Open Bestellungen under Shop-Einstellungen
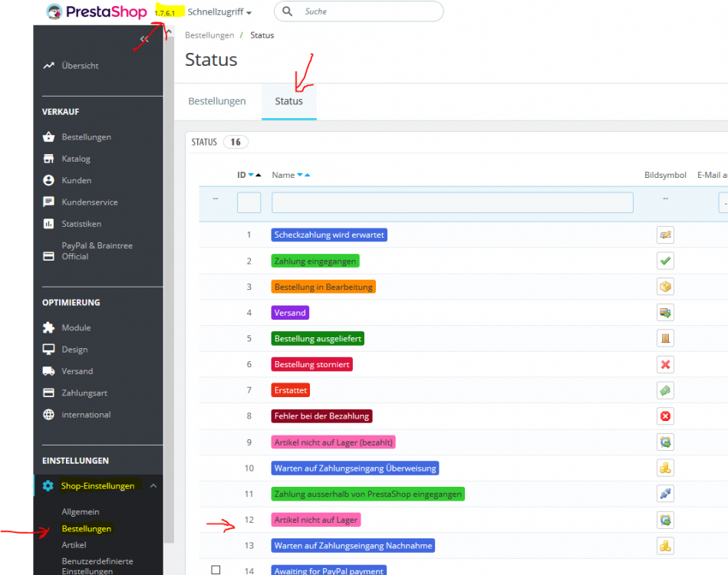Screen dimensions: 728x575 (87, 528)
